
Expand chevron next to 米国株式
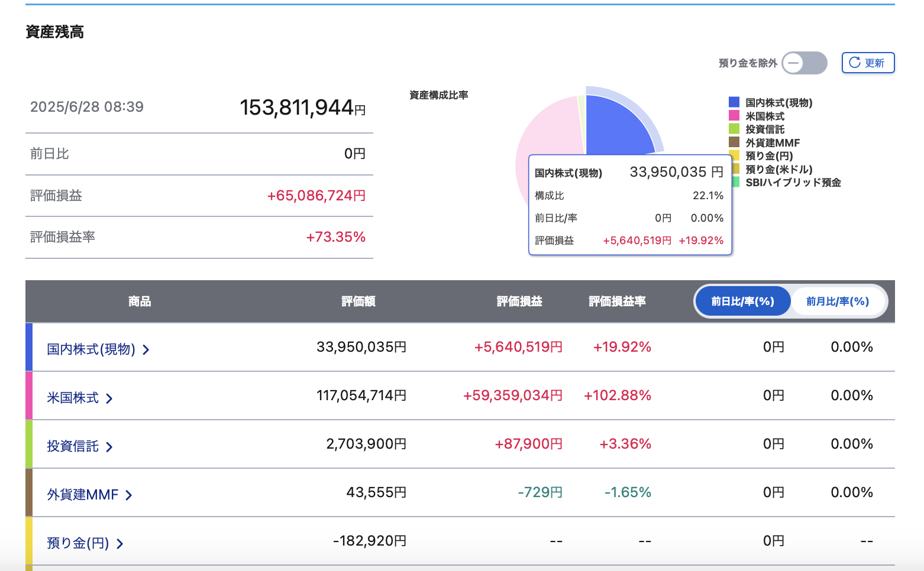click(x=109, y=398)
